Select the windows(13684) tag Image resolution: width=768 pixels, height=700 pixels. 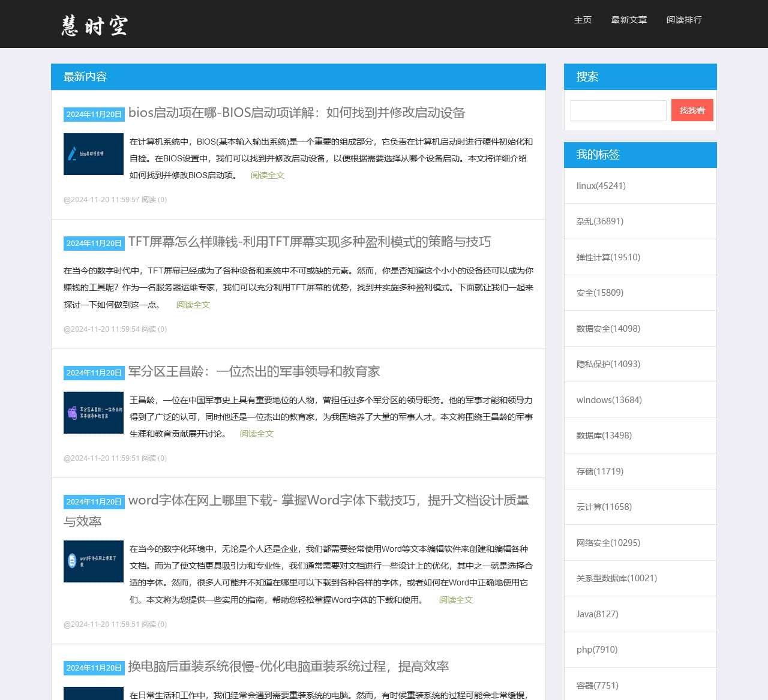click(x=609, y=400)
